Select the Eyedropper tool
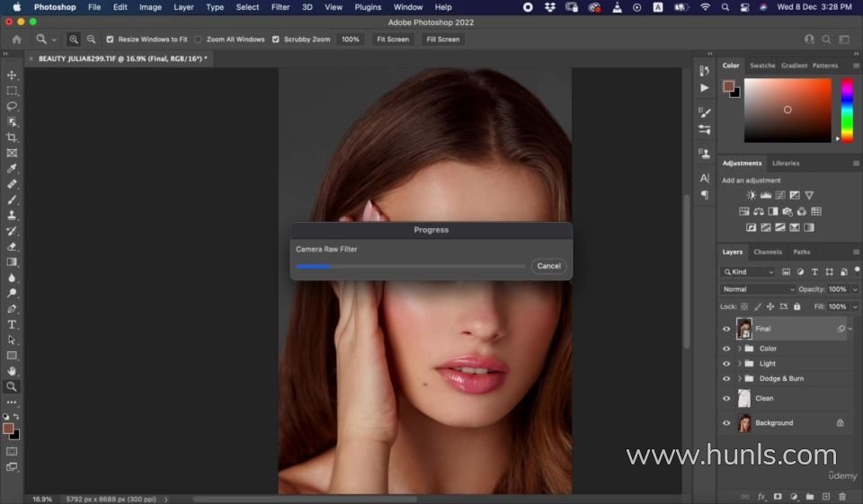The width and height of the screenshot is (863, 504). tap(12, 168)
